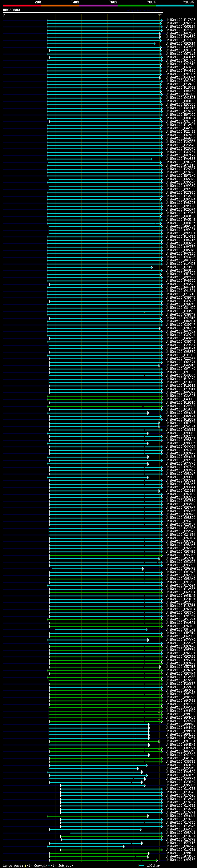Select hit UniRef100_Q43115
Viewport: 197px width, 868px height.
tap(180, 57)
